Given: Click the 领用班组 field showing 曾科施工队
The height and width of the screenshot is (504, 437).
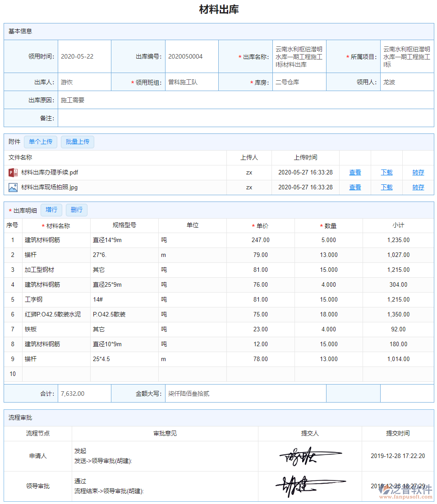Looking at the screenshot, I should pos(192,82).
